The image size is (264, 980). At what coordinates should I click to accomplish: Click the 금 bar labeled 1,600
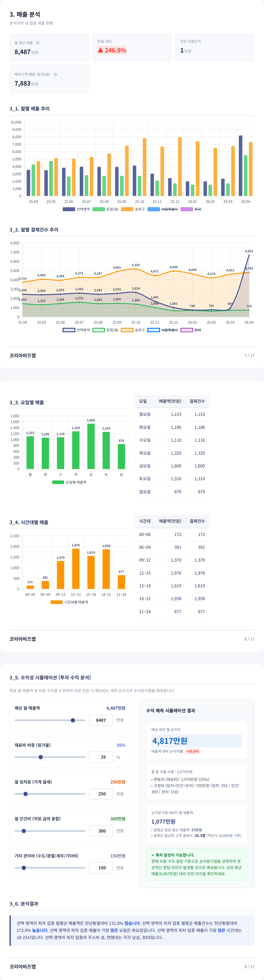(x=91, y=446)
